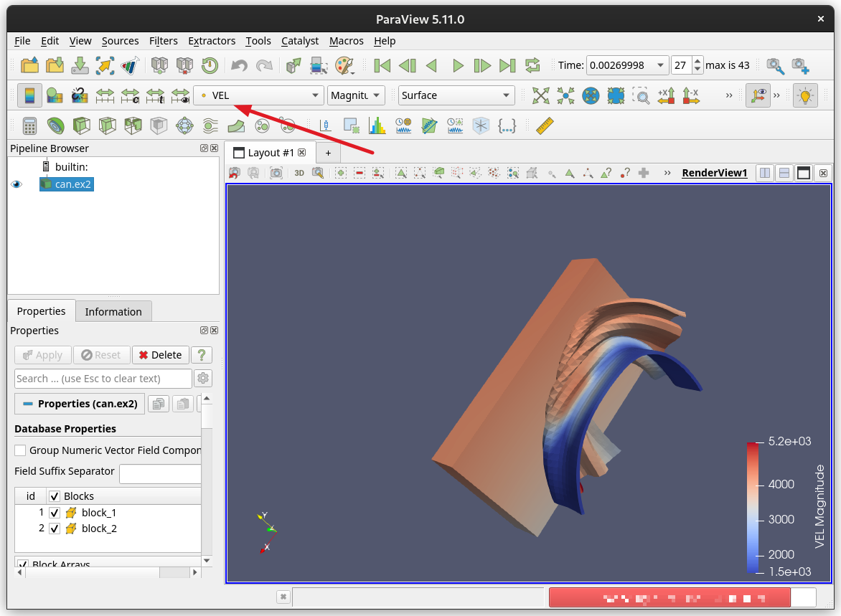Image resolution: width=841 pixels, height=616 pixels.
Task: Set view direction to +X
Action: coord(666,95)
